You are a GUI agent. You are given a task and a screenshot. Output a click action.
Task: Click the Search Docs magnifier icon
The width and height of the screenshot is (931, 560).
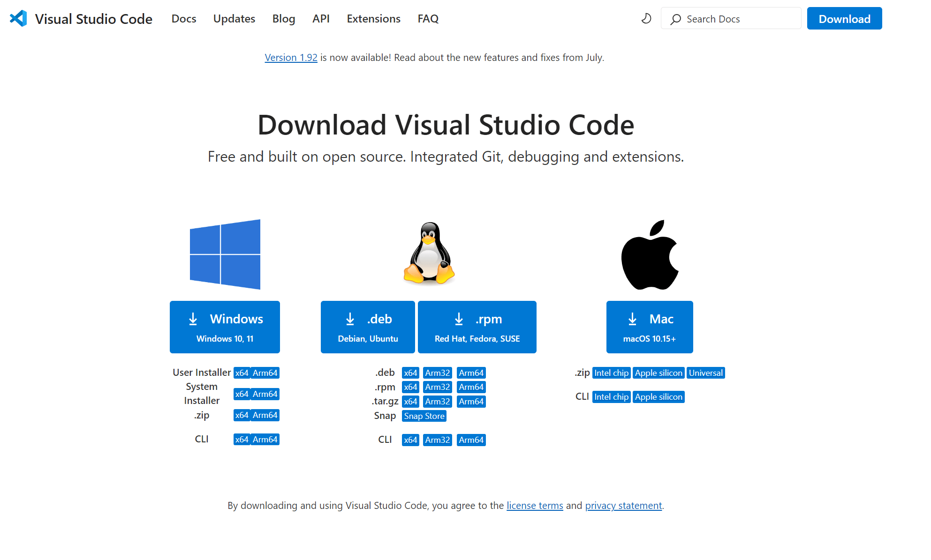[x=675, y=19]
